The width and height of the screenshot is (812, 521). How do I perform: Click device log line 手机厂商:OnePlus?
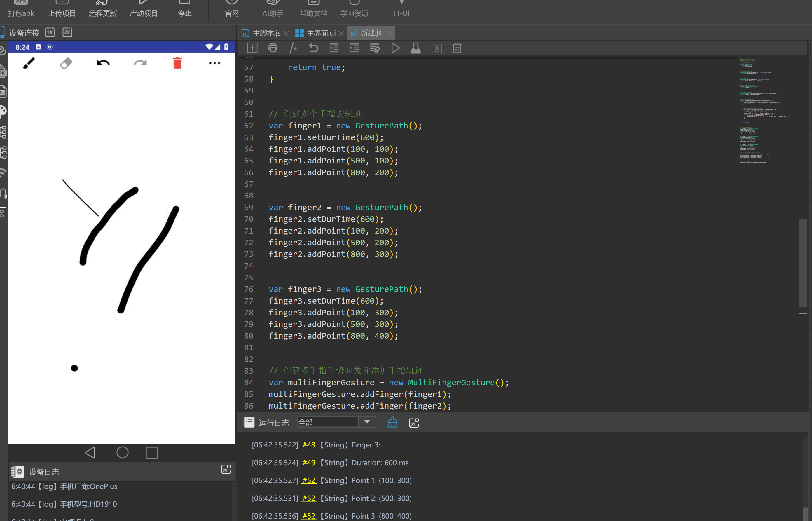tap(64, 487)
